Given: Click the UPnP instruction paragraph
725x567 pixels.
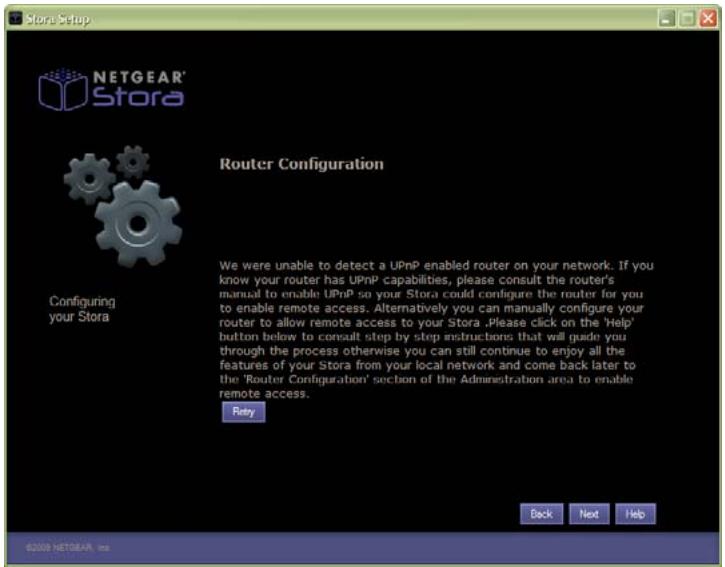Looking at the screenshot, I should (436, 329).
